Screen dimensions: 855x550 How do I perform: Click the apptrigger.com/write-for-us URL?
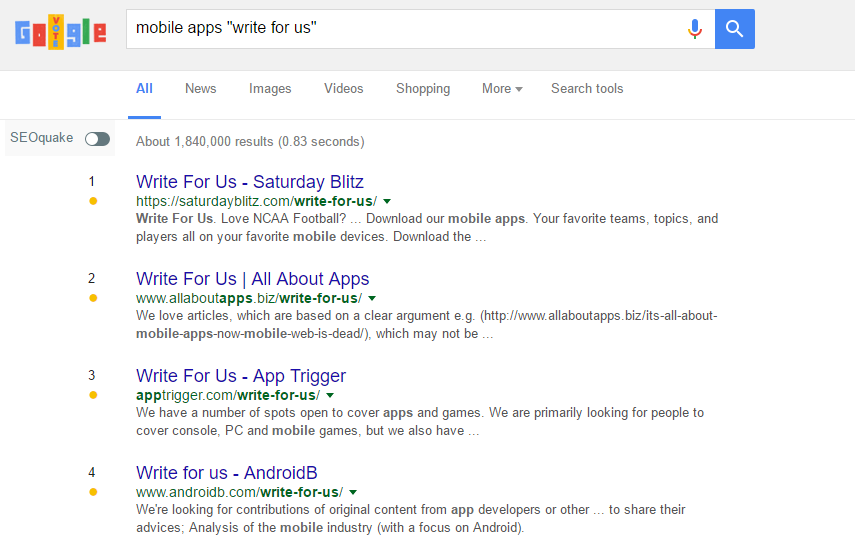point(228,395)
